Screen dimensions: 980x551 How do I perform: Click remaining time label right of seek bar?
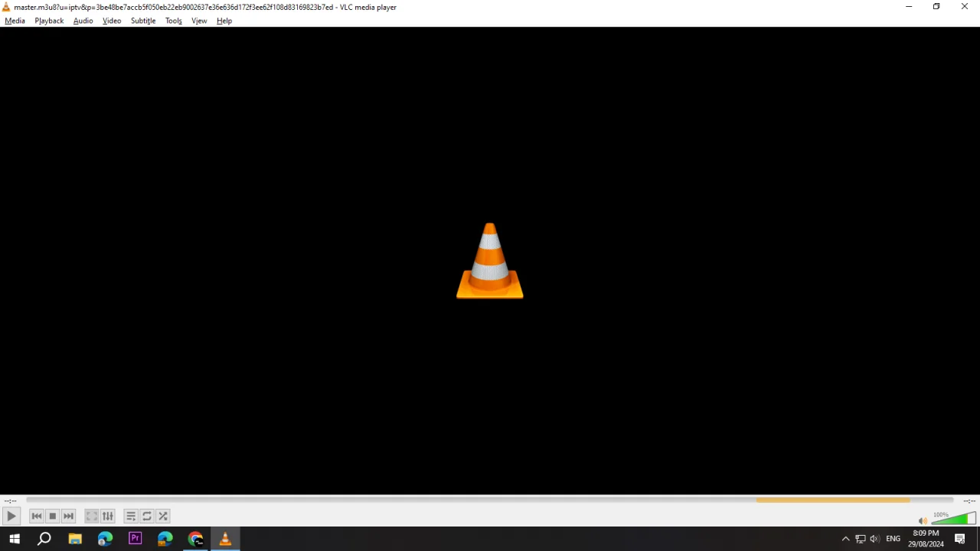[969, 500]
